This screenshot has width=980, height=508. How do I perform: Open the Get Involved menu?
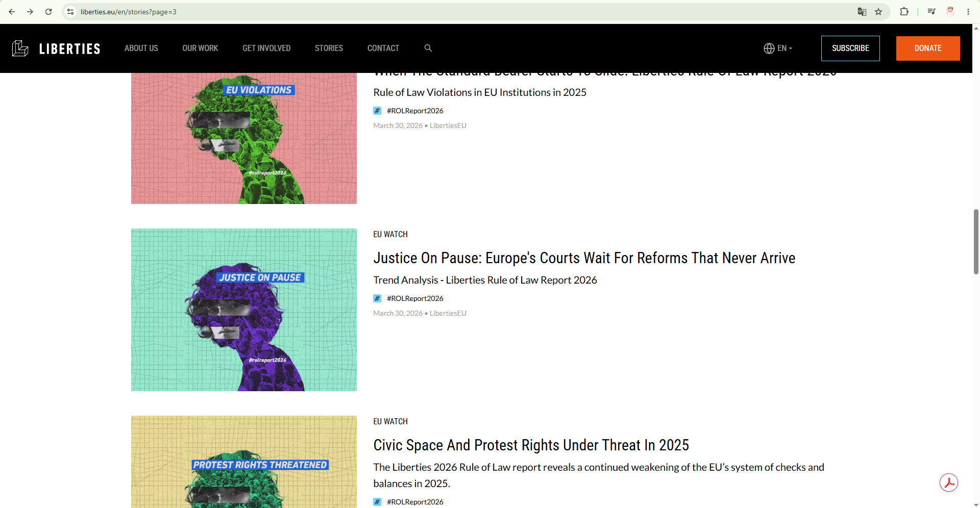(x=266, y=48)
